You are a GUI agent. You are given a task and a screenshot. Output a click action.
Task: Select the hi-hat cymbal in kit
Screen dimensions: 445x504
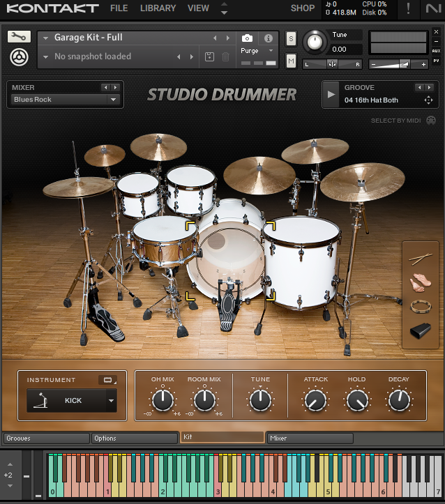click(x=78, y=188)
